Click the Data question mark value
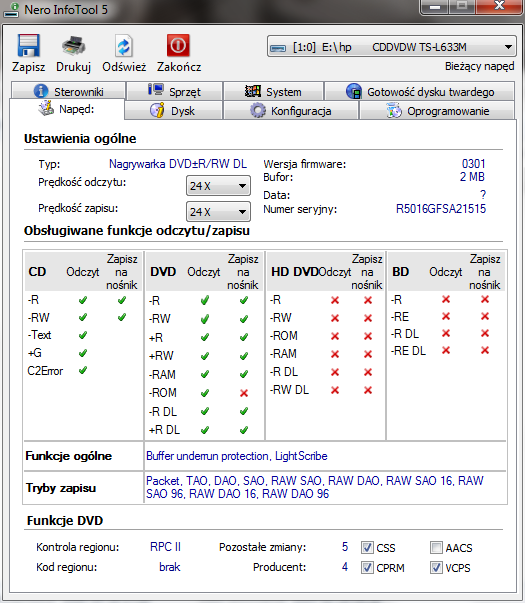Screen dimensions: 525x603 483,195
